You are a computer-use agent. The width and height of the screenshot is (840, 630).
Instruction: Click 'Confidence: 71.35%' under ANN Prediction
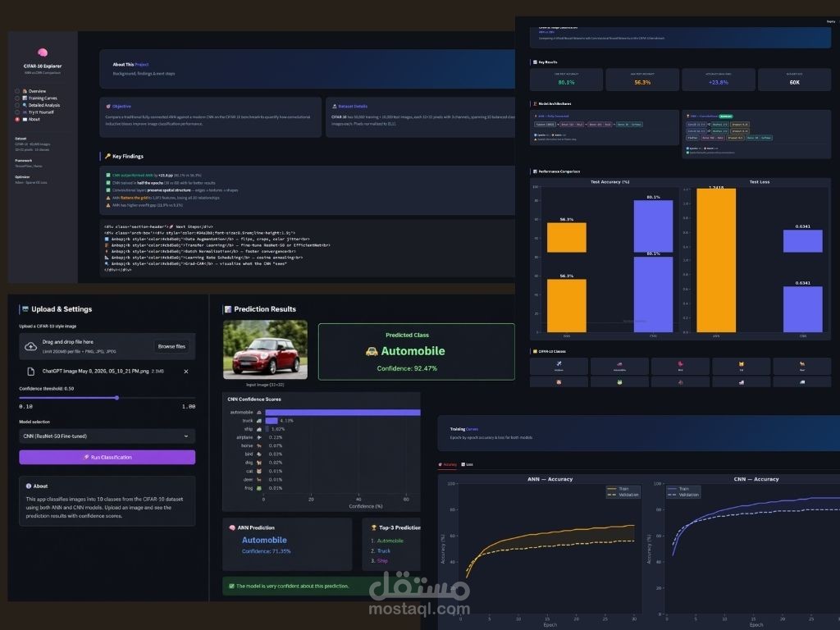tap(267, 551)
